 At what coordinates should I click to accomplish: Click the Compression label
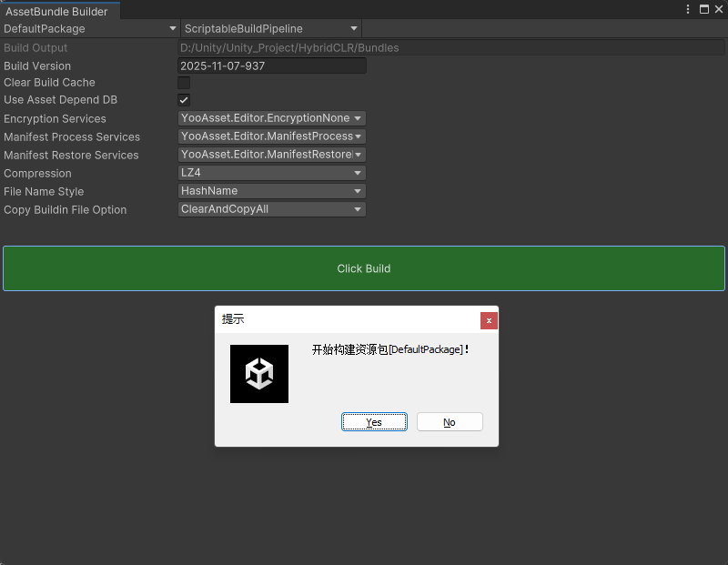37,173
